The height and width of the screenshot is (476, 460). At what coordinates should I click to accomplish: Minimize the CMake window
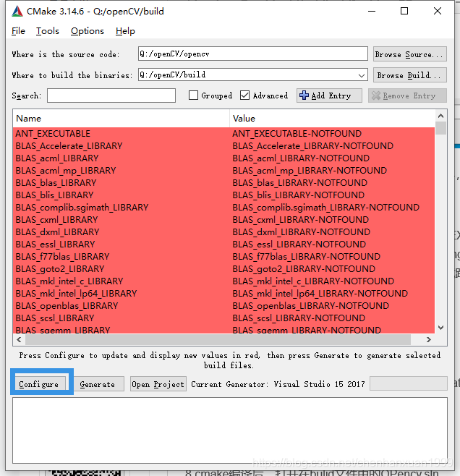click(372, 12)
